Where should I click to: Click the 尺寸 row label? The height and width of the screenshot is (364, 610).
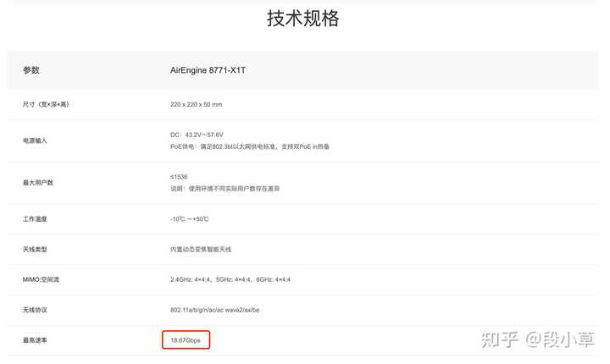coord(46,104)
